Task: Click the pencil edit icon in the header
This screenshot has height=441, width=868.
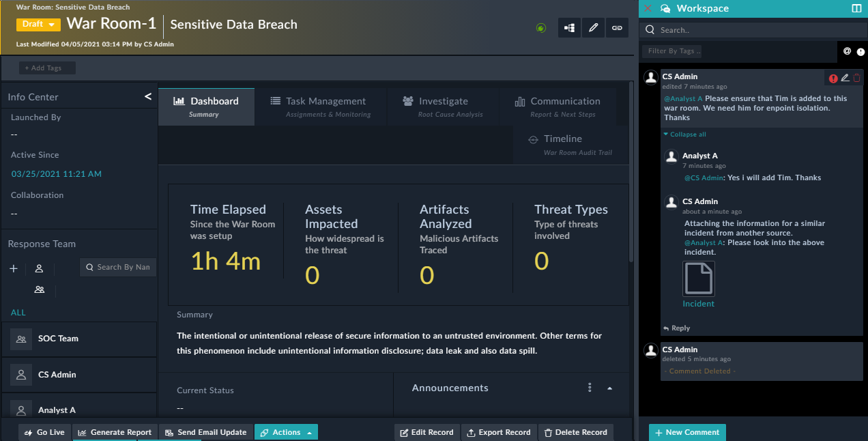Action: (x=593, y=28)
